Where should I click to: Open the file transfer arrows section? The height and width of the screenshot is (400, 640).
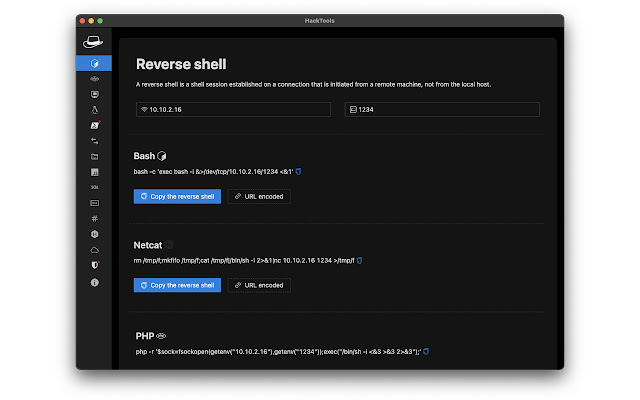pyautogui.click(x=94, y=141)
